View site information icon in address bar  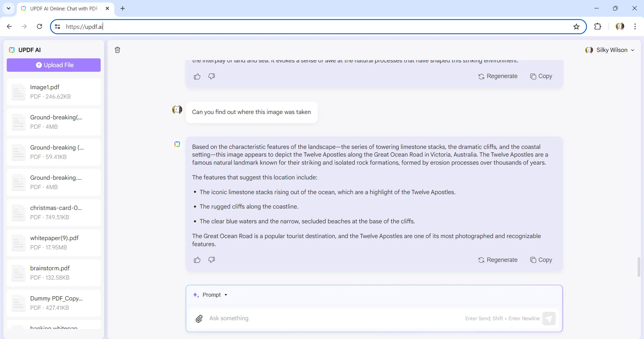[57, 26]
